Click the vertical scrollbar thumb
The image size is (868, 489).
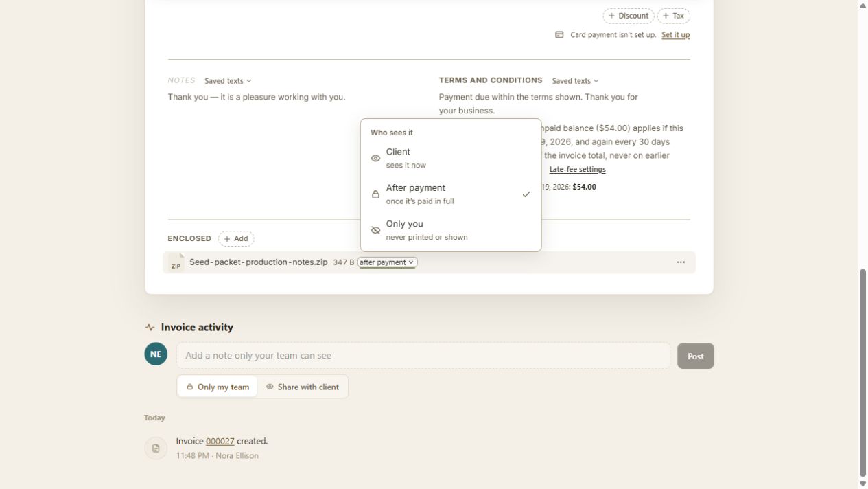pos(863,373)
